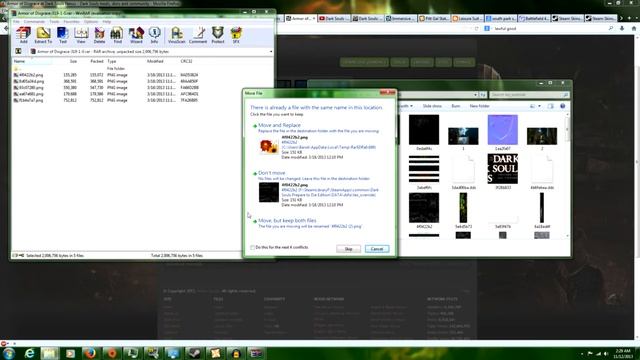Click the Explorer search box
The image size is (640, 360).
[x=529, y=95]
